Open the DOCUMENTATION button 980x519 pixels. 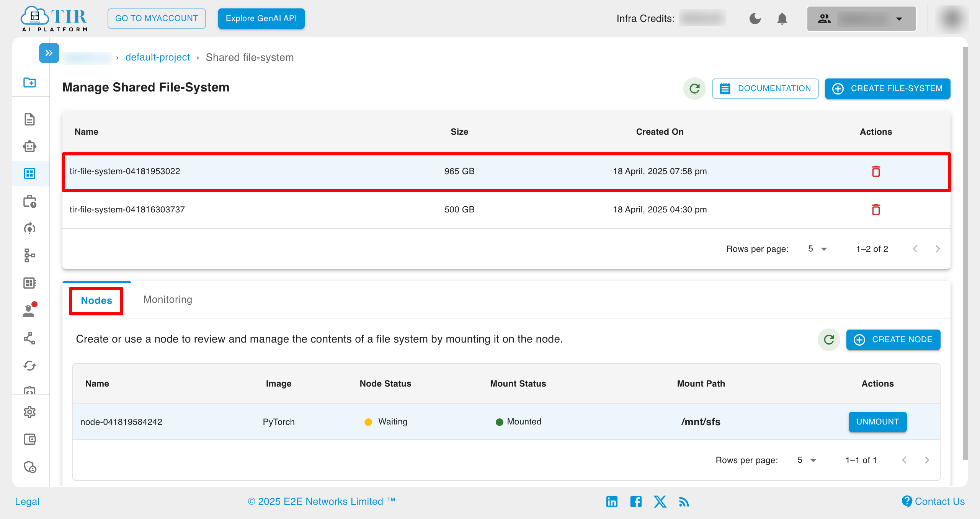coord(765,88)
